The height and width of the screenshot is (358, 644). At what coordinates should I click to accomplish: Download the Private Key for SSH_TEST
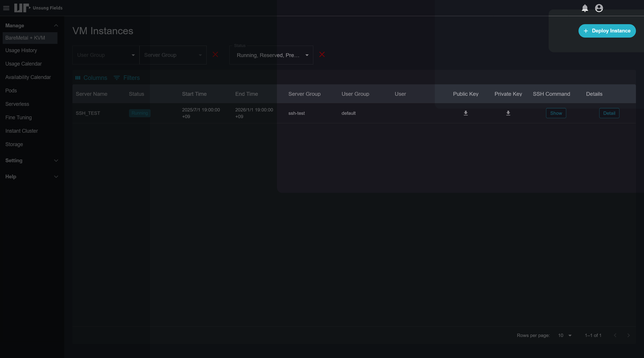508,113
